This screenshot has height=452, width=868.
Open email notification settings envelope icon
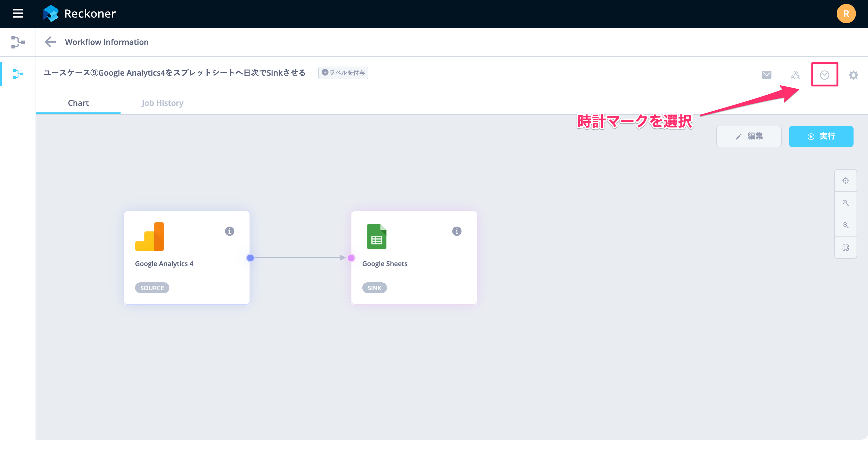[766, 75]
